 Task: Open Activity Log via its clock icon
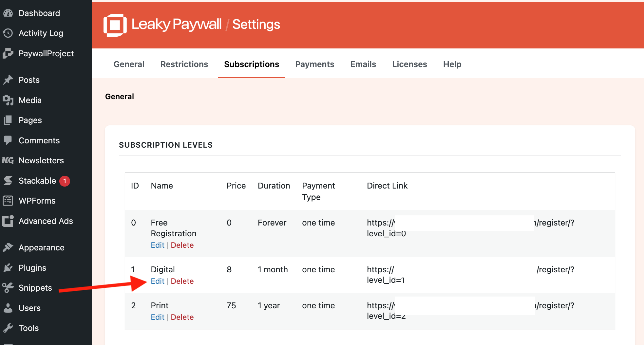[8, 33]
